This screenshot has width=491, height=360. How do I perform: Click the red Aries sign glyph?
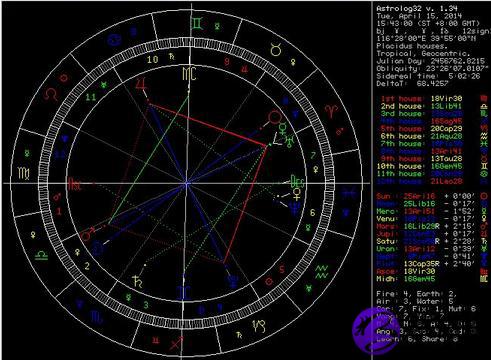tap(332, 111)
